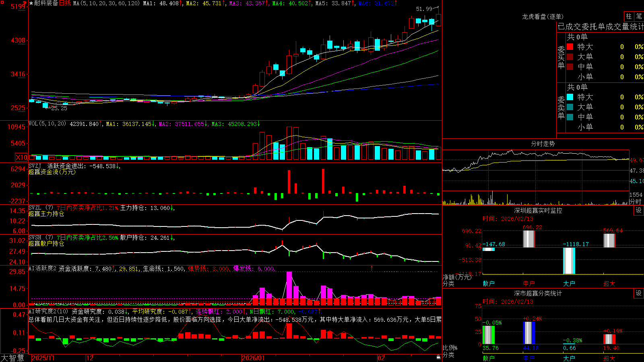Viewport: 644px width, 362px height.
Task: Click the 柱 (bar view) button
Action: [629, 16]
